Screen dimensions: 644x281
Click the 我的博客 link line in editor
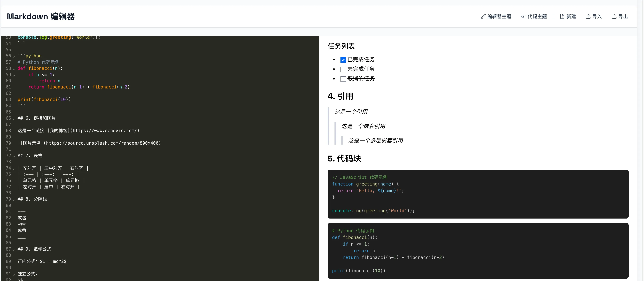click(x=78, y=131)
